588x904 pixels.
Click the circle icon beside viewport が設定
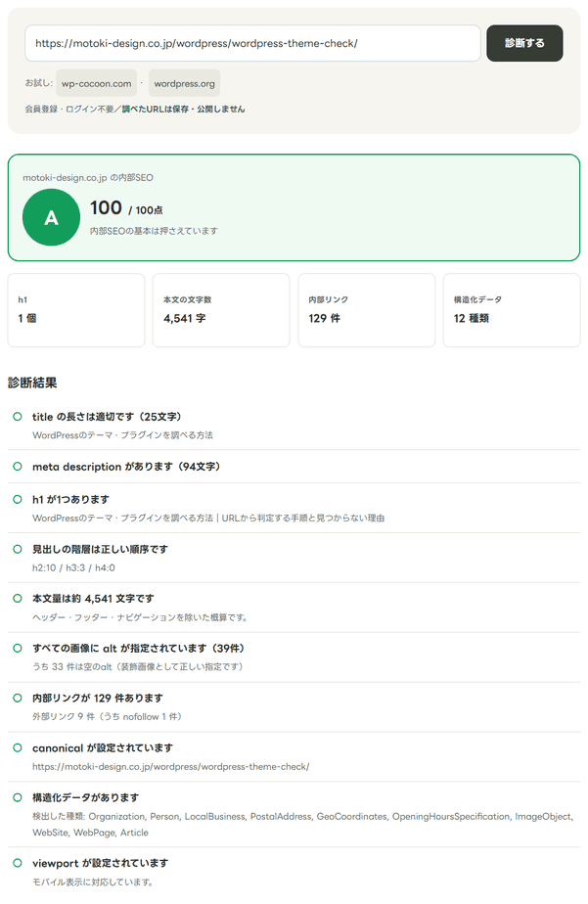pyautogui.click(x=18, y=863)
